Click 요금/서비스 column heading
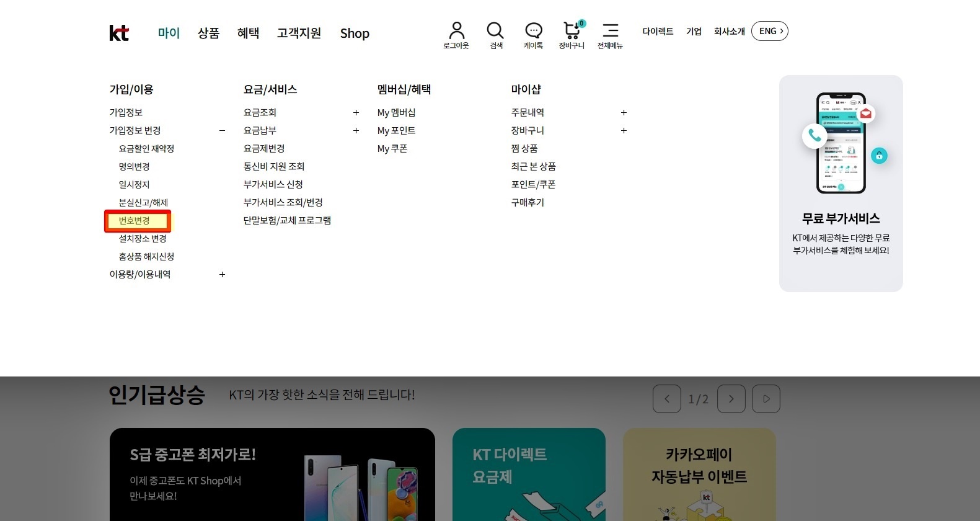Viewport: 980px width, 521px height. click(x=270, y=89)
